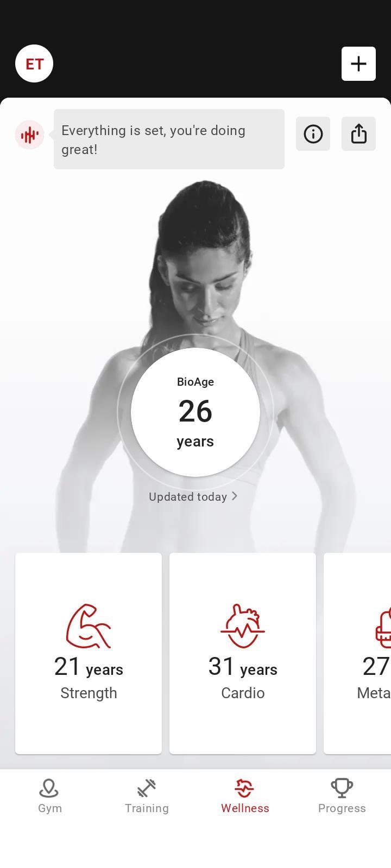Image resolution: width=391 pixels, height=868 pixels.
Task: Tap the Cardio heart-pulse icon
Action: 243,626
